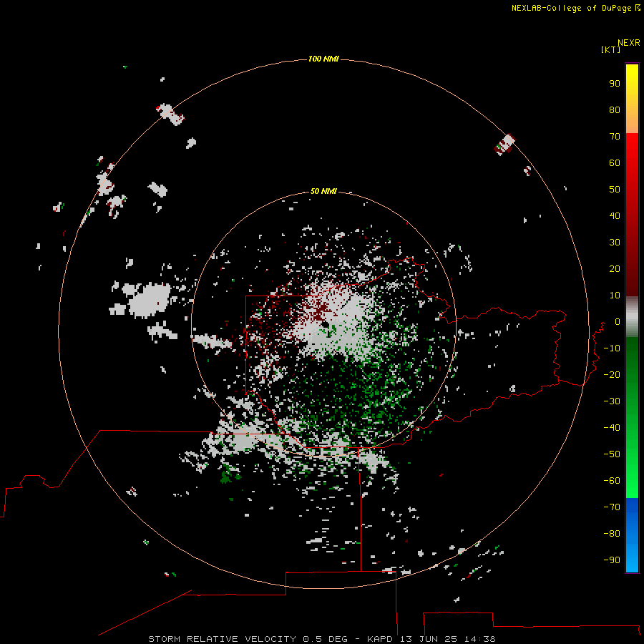
Task: Click the -20 knot scale label
Action: pos(612,374)
